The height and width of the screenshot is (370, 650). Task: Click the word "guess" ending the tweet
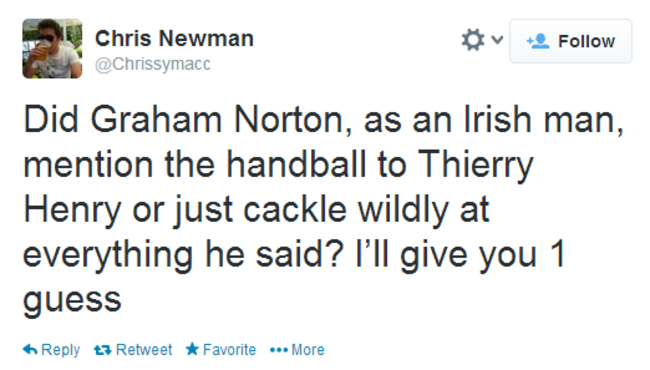tap(72, 301)
